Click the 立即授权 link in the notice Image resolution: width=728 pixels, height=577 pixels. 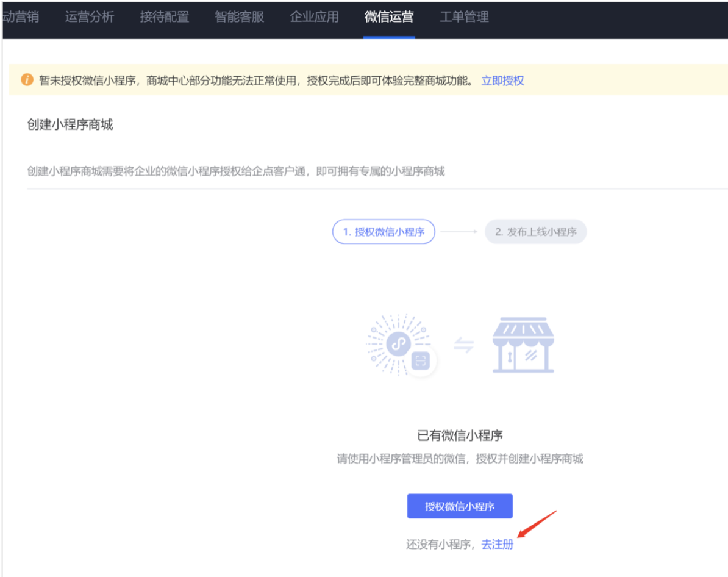pos(502,81)
